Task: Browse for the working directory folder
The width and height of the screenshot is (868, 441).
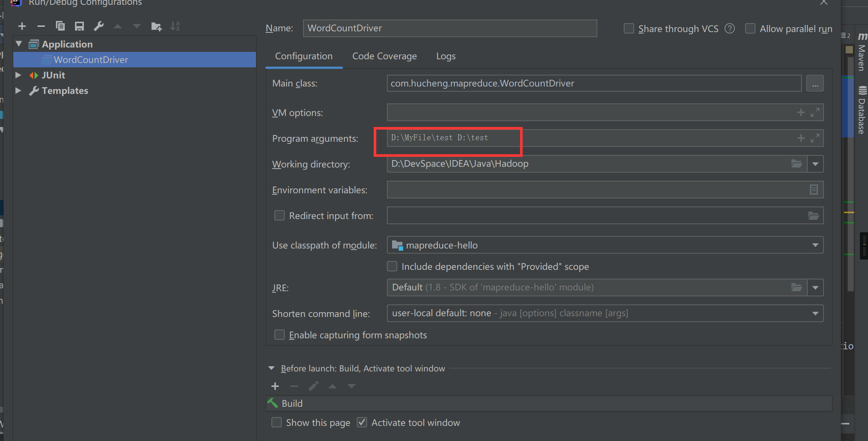Action: (x=797, y=164)
